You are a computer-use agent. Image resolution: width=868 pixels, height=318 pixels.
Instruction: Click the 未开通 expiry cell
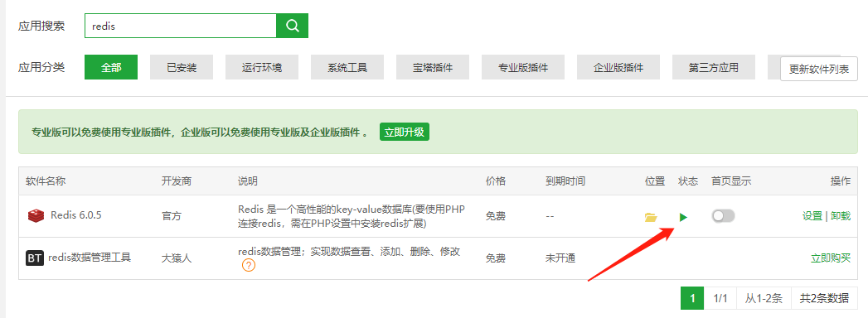coord(560,258)
